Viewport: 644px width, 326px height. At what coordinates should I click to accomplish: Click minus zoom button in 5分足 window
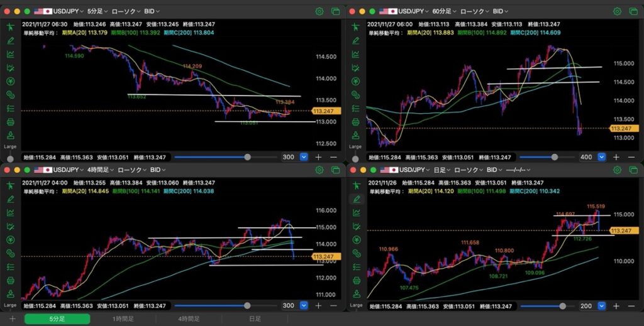pos(333,157)
